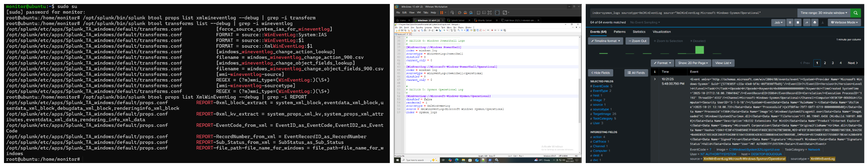The width and height of the screenshot is (868, 167).
Task: Hide the fields sidebar
Action: tap(600, 73)
